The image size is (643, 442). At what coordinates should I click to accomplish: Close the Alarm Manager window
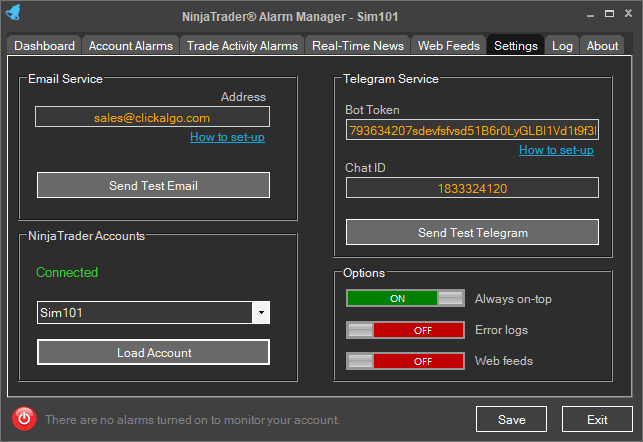click(628, 13)
